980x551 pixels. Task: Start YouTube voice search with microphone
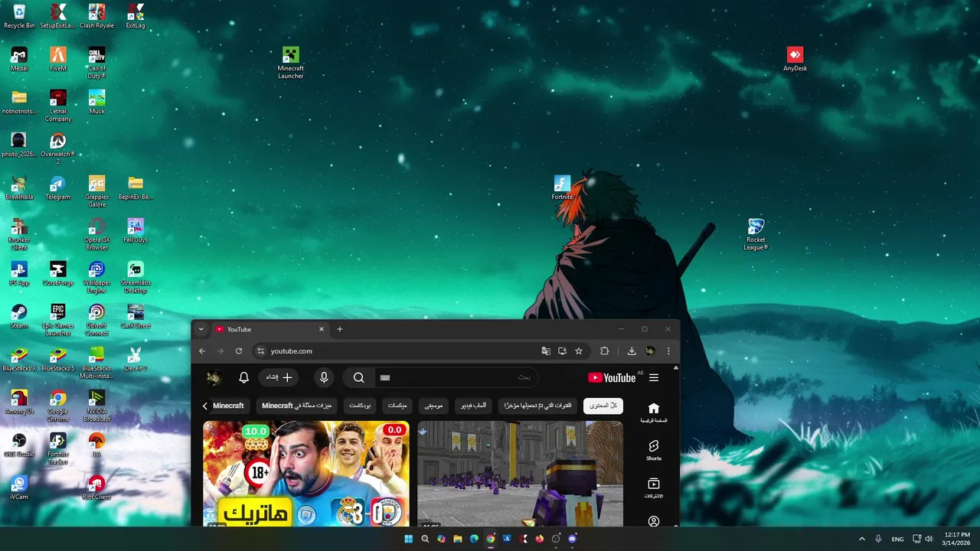pyautogui.click(x=324, y=377)
